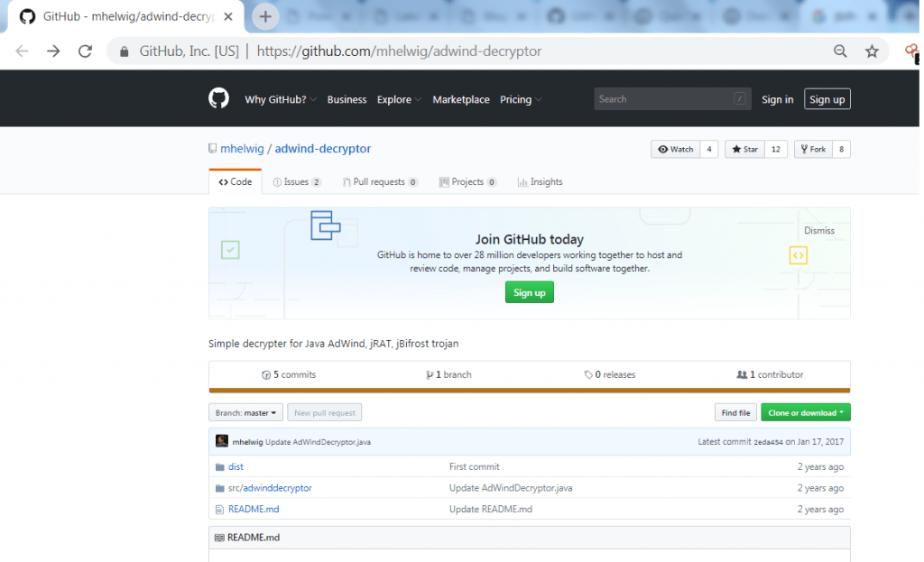Click the src/adwinddecryptor folder icon
Image resolution: width=924 pixels, height=562 pixels.
coord(220,488)
